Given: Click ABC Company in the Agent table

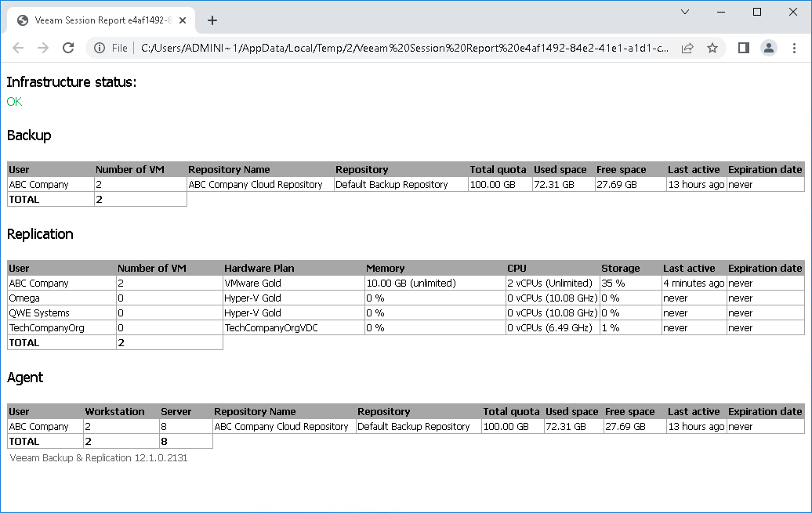Looking at the screenshot, I should click(x=39, y=427).
